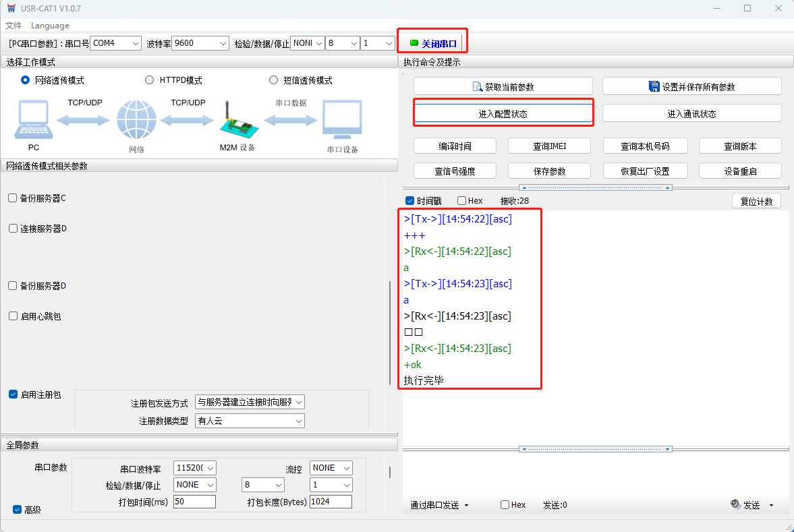Click save all parameters disk button

tap(691, 86)
